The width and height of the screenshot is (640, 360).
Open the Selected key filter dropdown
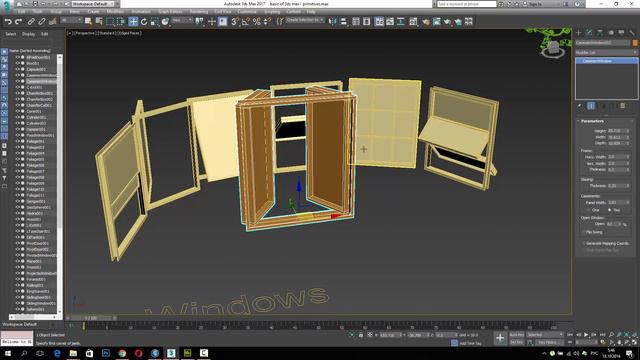545,335
